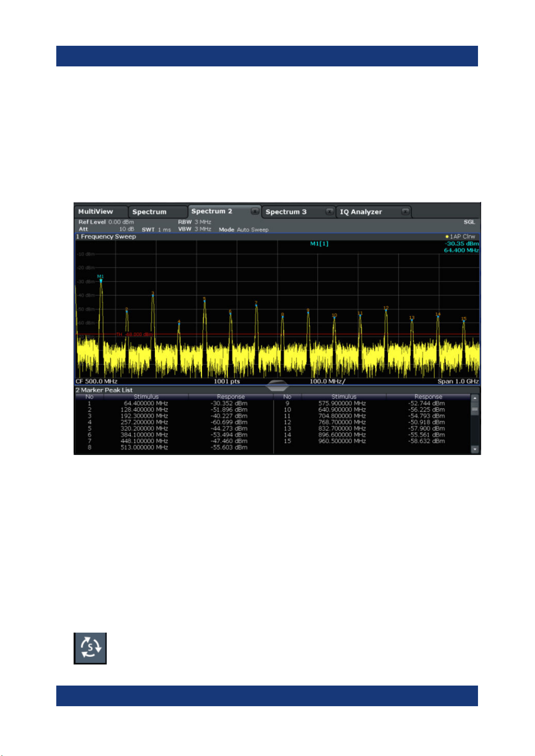Click the peak list scroll-down arrow
535x756 pixels.
[475, 449]
